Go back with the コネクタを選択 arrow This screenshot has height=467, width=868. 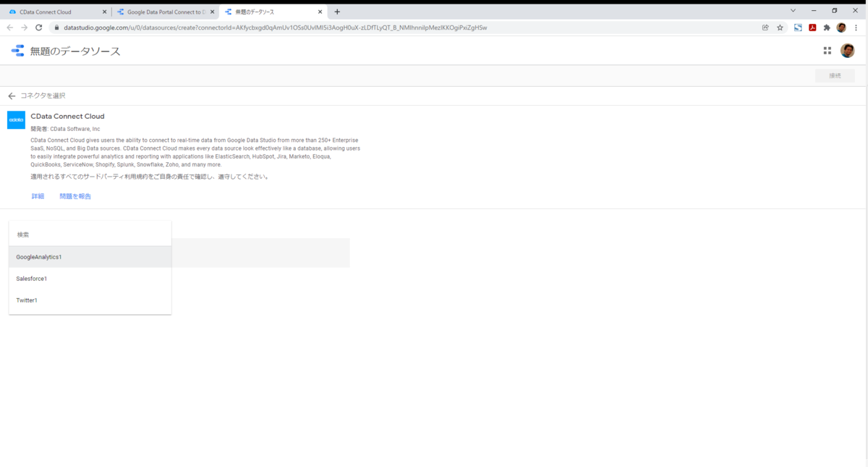tap(12, 96)
